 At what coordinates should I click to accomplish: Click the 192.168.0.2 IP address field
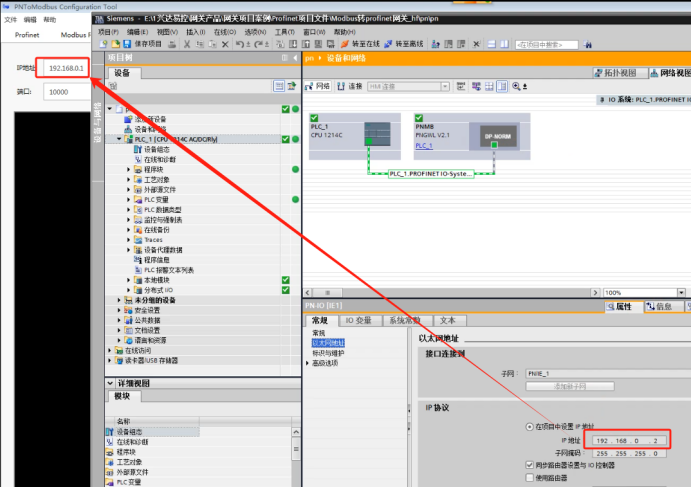coord(631,440)
